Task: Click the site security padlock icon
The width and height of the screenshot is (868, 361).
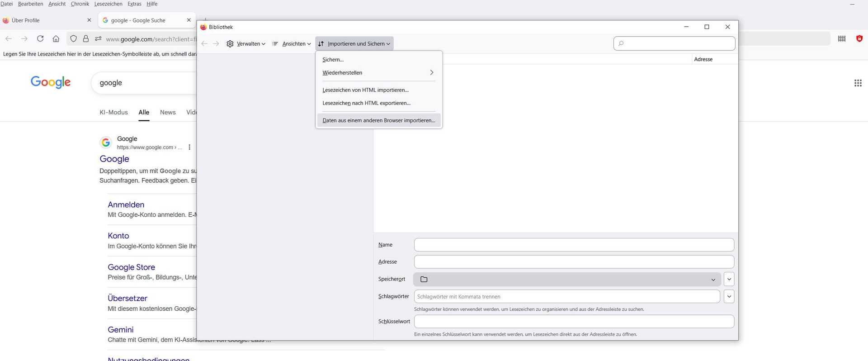Action: pyautogui.click(x=86, y=39)
